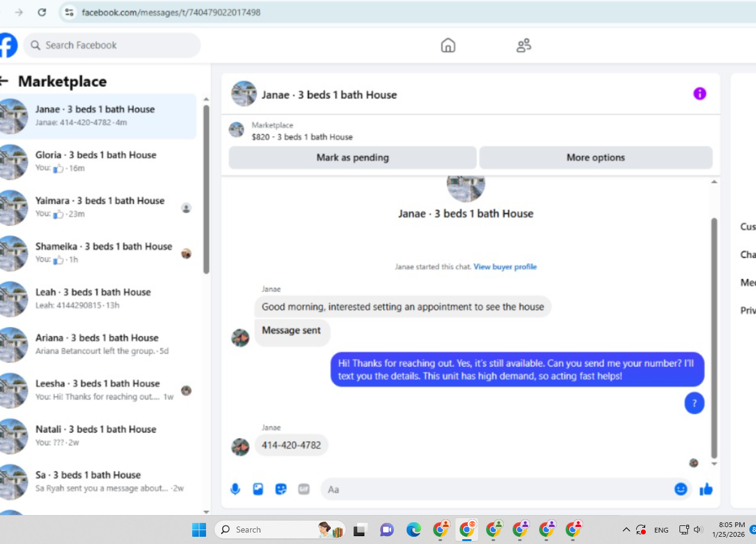Screen dimensions: 756x544
Task: Open the Friends icon in top navigation
Action: pos(524,45)
